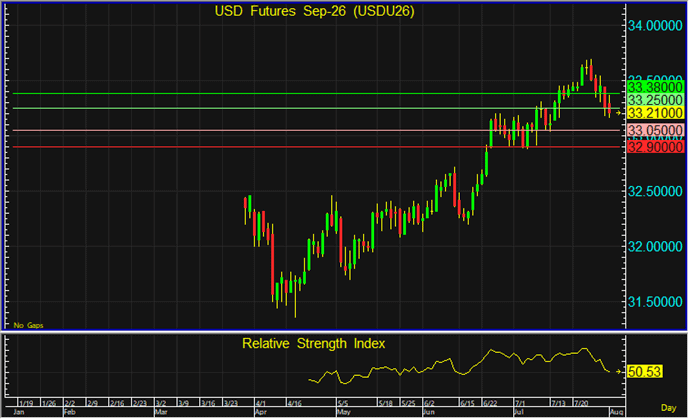Click the Day interval label
689x419 pixels.
(668, 408)
